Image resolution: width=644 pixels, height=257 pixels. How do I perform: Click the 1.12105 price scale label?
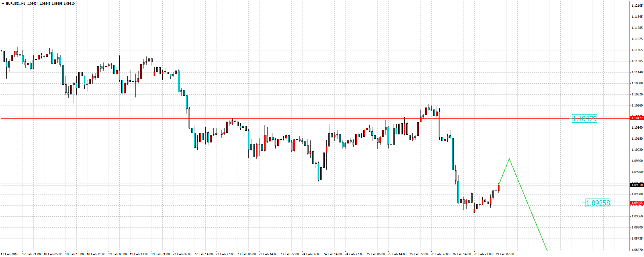637,6
